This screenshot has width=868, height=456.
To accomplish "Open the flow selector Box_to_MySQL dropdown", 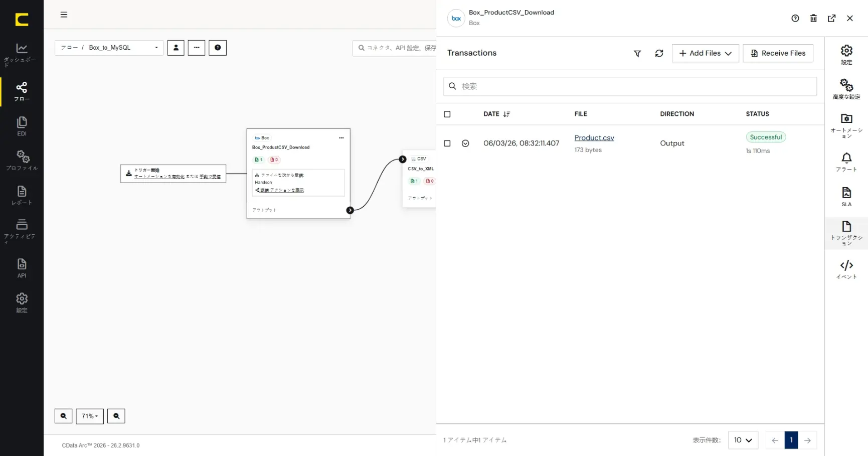I will tap(109, 48).
